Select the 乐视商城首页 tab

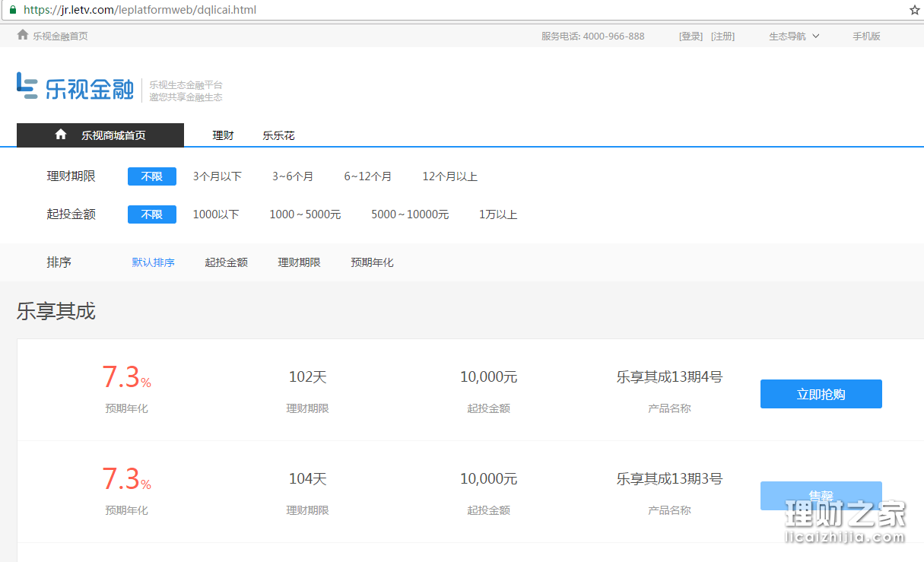[100, 135]
